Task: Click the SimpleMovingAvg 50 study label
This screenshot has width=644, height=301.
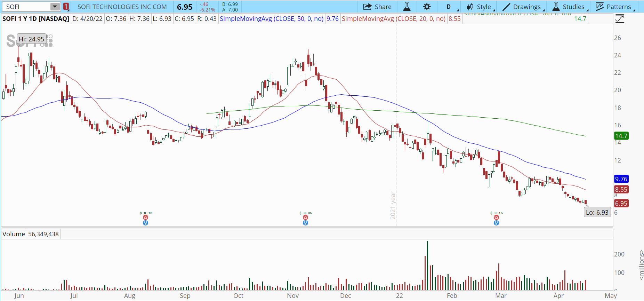Action: tap(272, 19)
